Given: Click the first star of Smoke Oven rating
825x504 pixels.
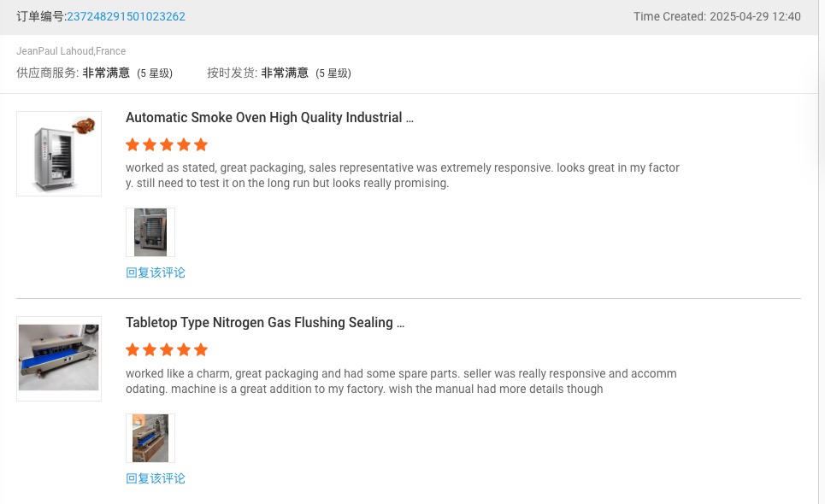Looking at the screenshot, I should 133,144.
